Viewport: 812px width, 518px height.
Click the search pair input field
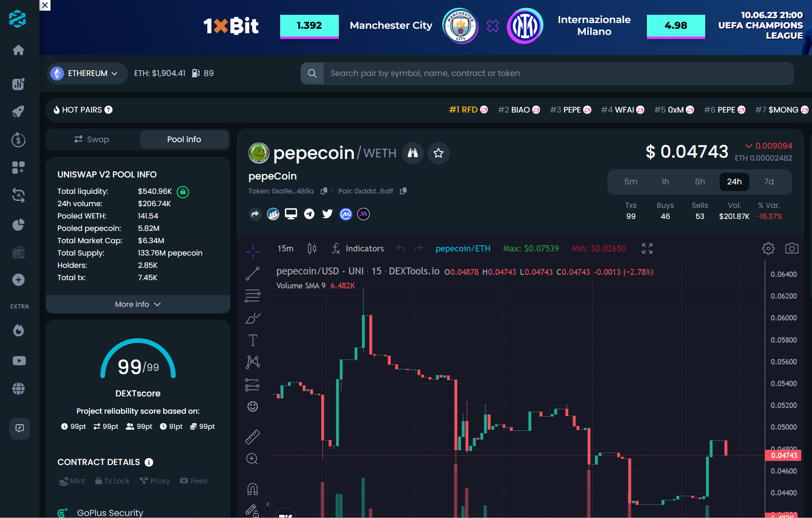pos(558,74)
